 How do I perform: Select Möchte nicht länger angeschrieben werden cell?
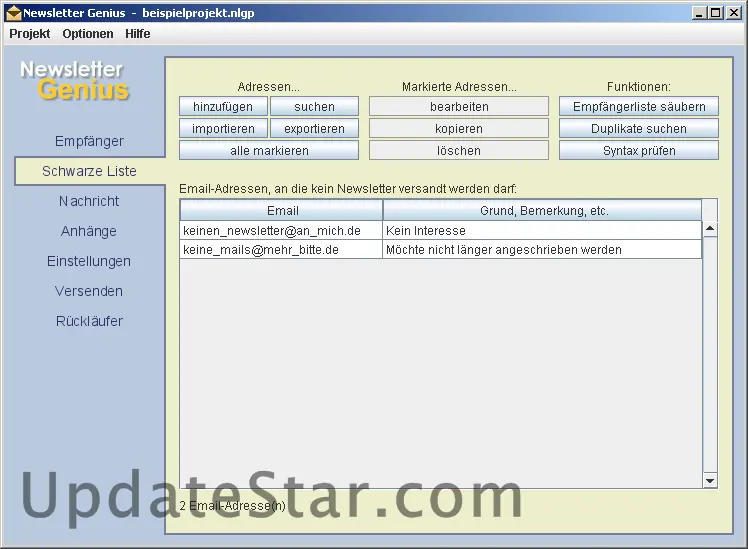pyautogui.click(x=542, y=249)
